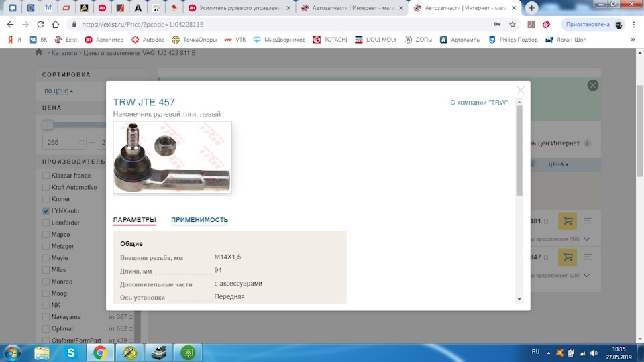Open the Каталоги breadcrumb link
This screenshot has width=644, height=362.
pyautogui.click(x=64, y=53)
